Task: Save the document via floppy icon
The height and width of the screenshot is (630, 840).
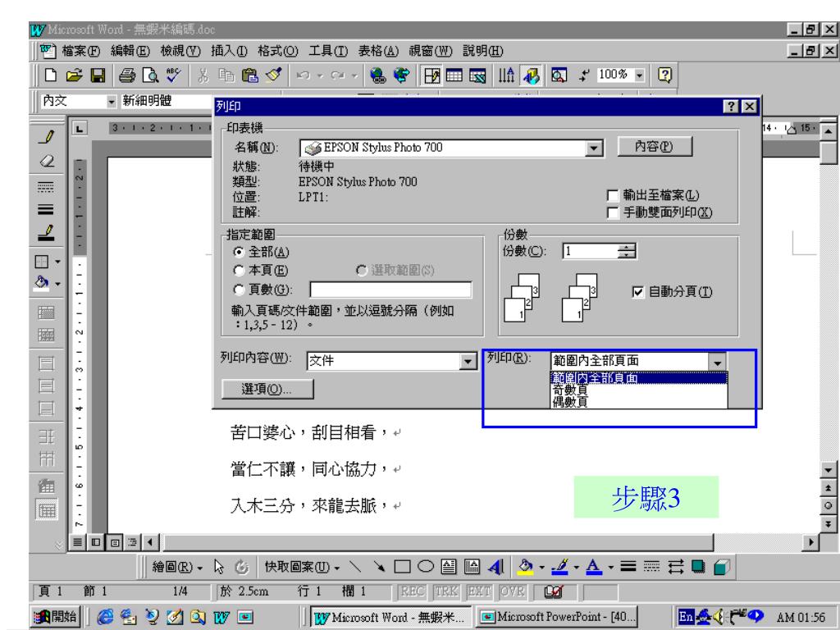Action: pos(98,75)
